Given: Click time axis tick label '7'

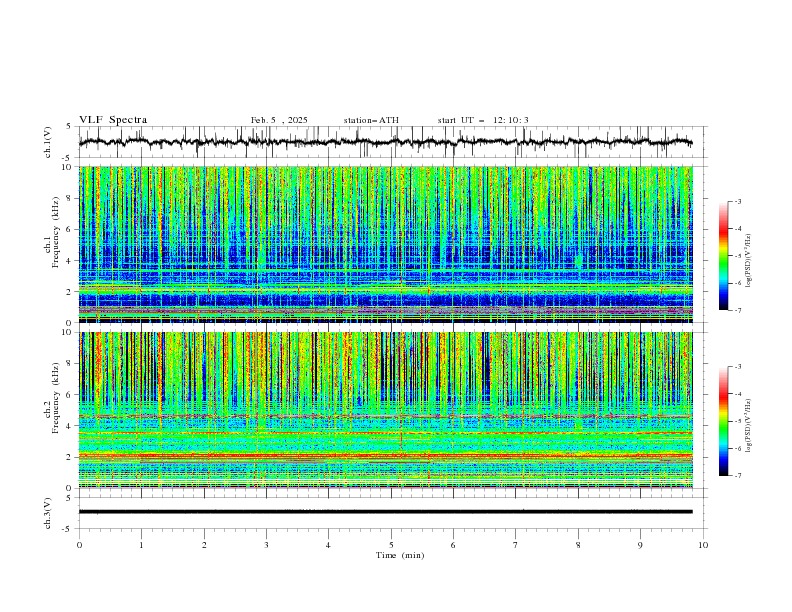Looking at the screenshot, I should pos(516,545).
